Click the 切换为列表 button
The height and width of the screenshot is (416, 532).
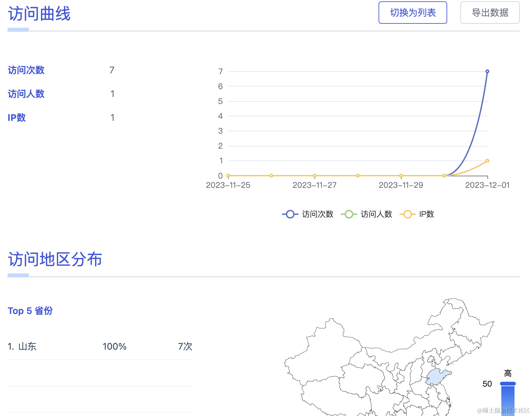point(413,13)
